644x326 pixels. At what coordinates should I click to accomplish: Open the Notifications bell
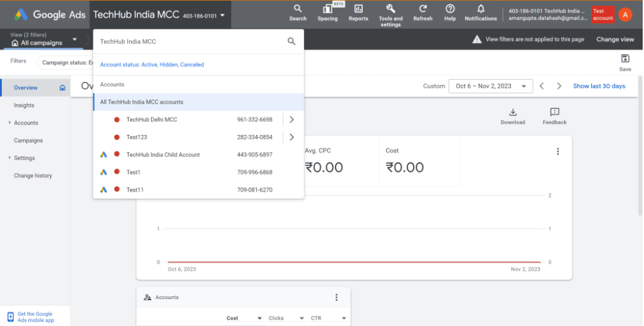tap(481, 13)
